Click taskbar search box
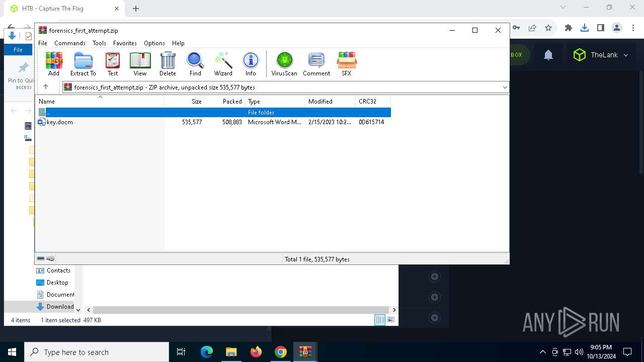This screenshot has width=644, height=362. tap(97, 352)
